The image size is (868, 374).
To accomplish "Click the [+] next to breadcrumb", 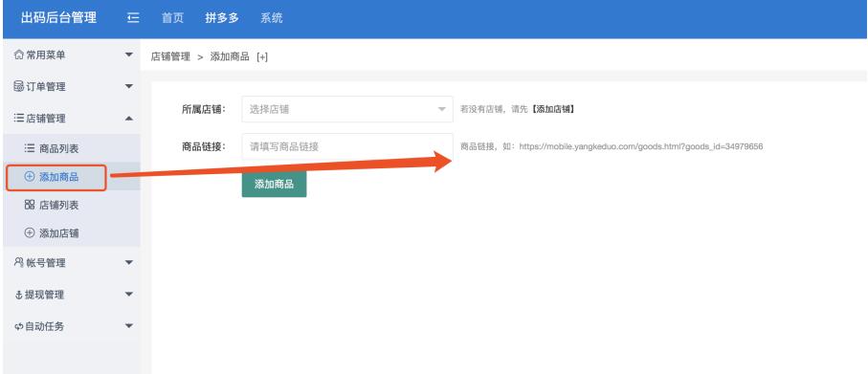I will (x=262, y=56).
